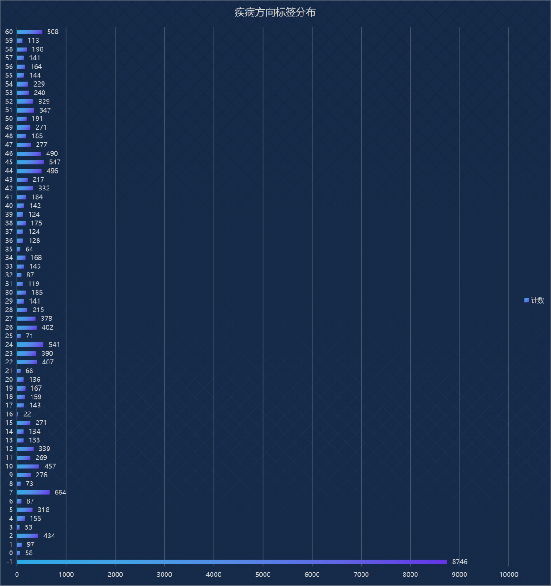Select the bar for category 54
Viewport: 551px width, 586px height.
coord(22,84)
